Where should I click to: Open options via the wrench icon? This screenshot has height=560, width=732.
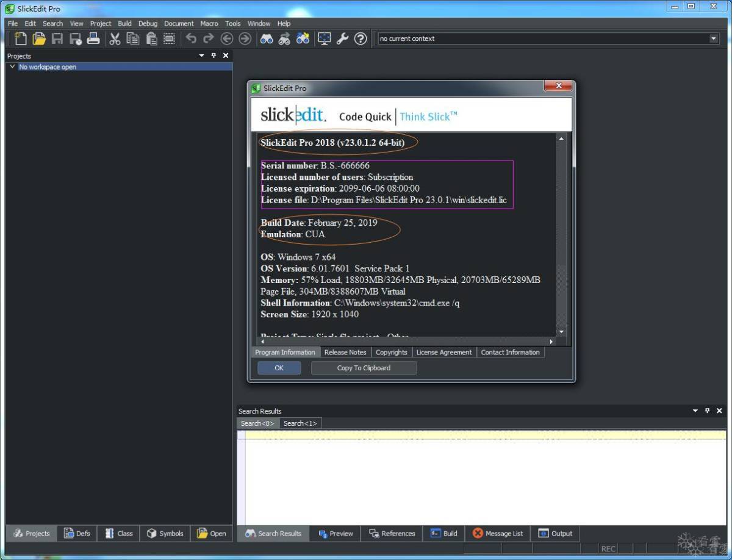point(342,38)
